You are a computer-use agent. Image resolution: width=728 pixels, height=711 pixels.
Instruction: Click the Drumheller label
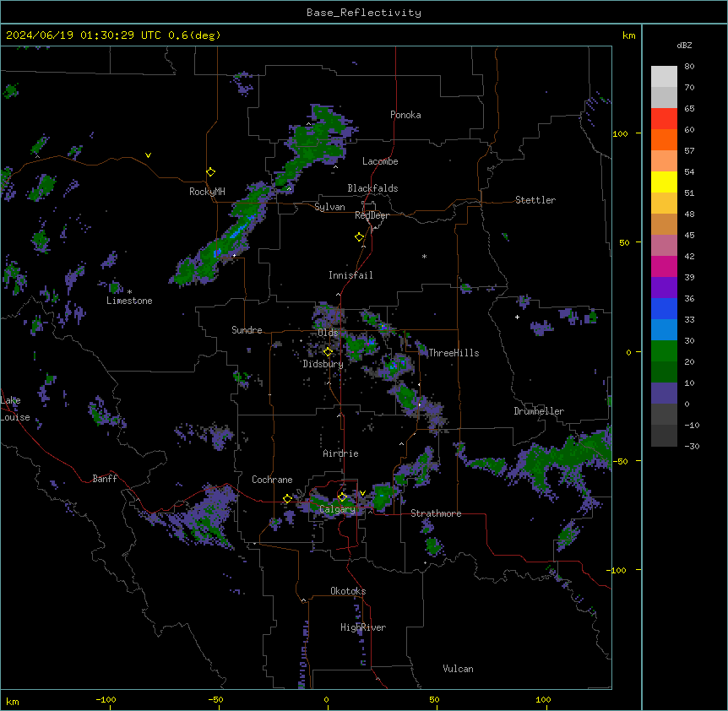click(x=539, y=411)
